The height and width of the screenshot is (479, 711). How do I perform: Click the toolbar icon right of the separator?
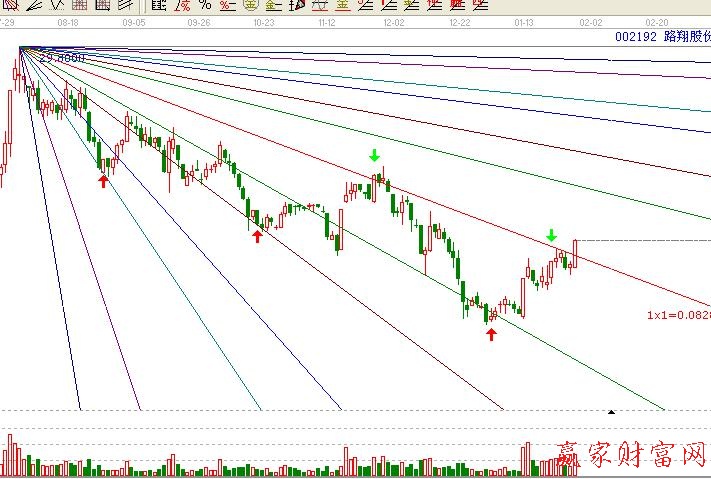pyautogui.click(x=158, y=4)
